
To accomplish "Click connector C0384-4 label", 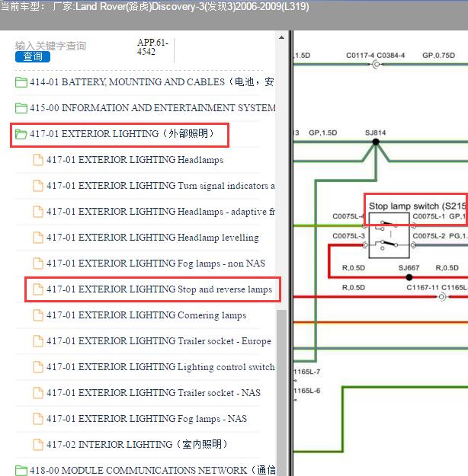I will click(391, 56).
